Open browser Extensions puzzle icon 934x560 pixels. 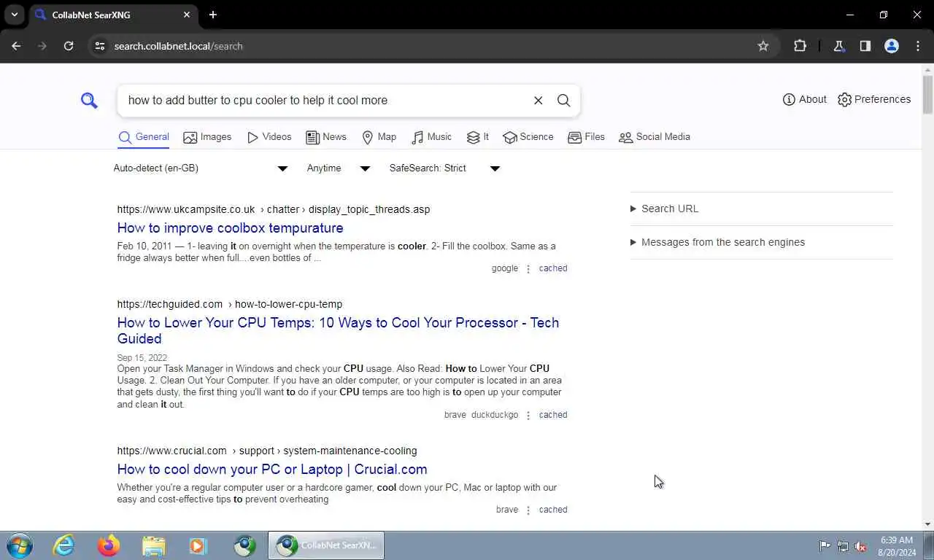tap(800, 46)
